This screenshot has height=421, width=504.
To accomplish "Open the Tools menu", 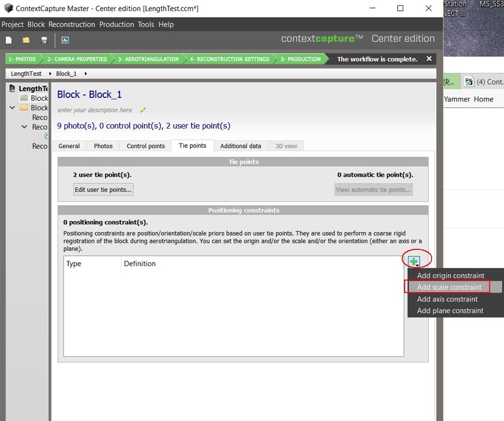I will coord(146,25).
